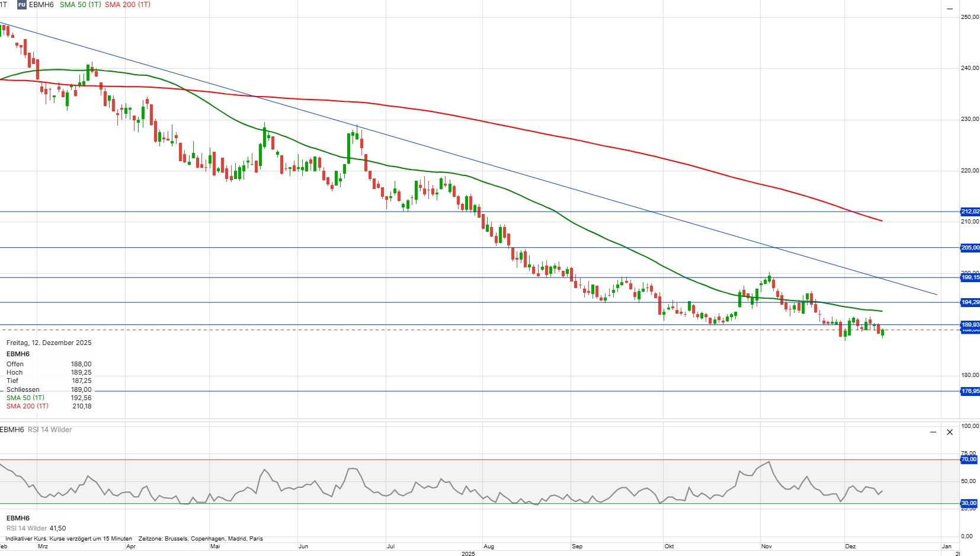980x556 pixels.
Task: Click the 194,29 price axis tag
Action: [x=969, y=302]
